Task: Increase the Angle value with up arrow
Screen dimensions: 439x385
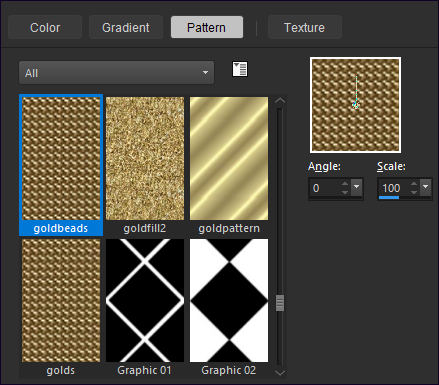Action: tap(345, 184)
